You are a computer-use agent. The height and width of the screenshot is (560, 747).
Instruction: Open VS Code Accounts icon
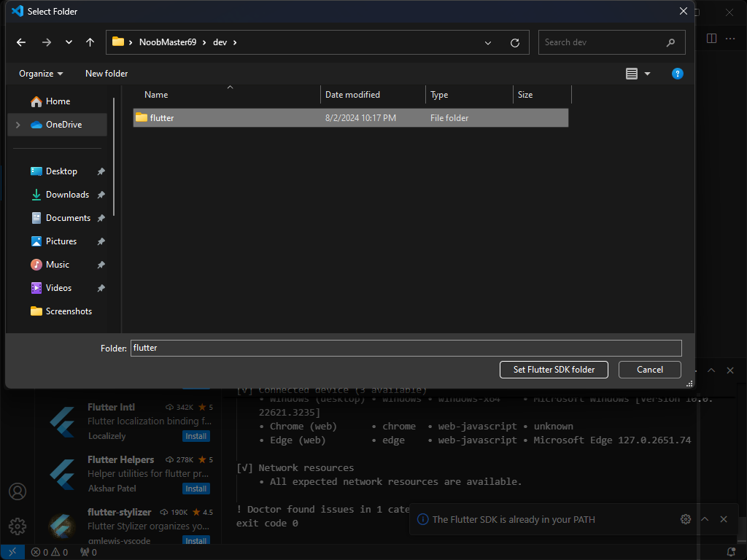point(18,491)
